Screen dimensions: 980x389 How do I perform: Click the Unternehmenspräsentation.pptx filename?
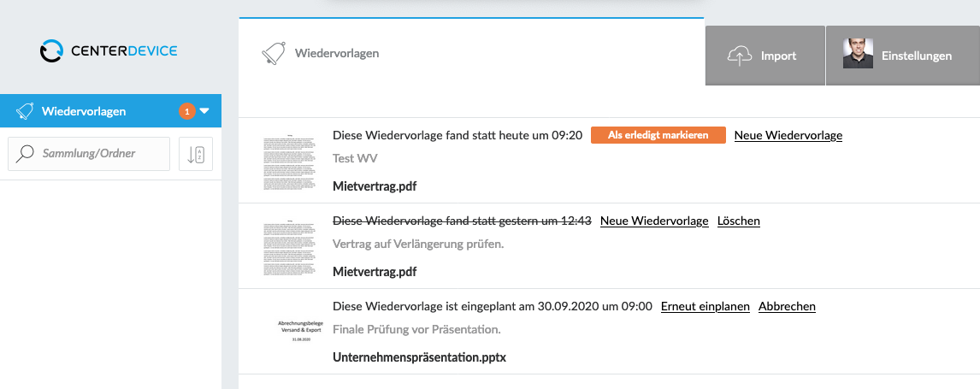click(x=419, y=357)
